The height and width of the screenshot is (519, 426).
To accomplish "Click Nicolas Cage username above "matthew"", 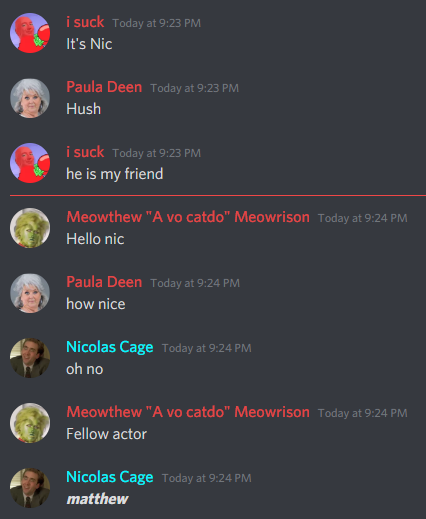I will 110,477.
